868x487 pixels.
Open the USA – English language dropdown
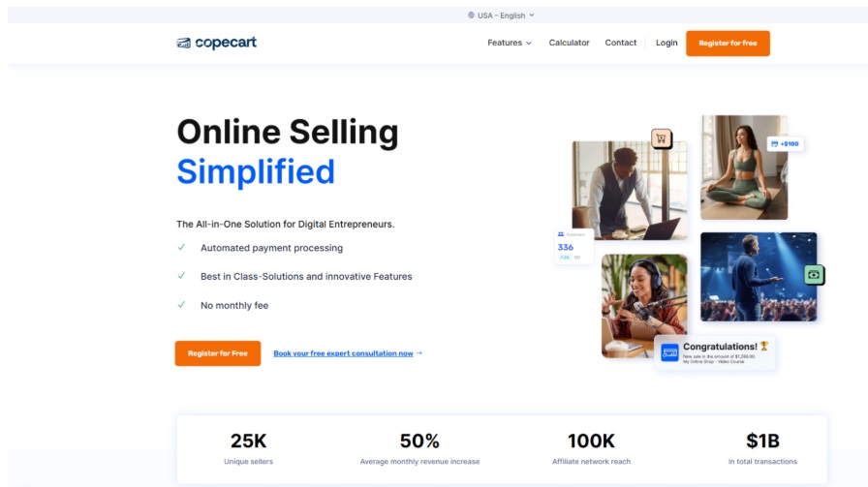[x=501, y=15]
